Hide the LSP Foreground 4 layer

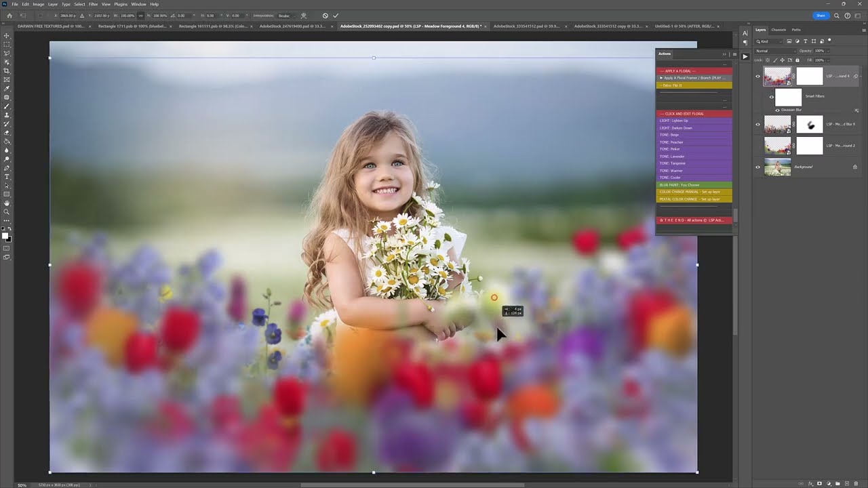point(758,77)
